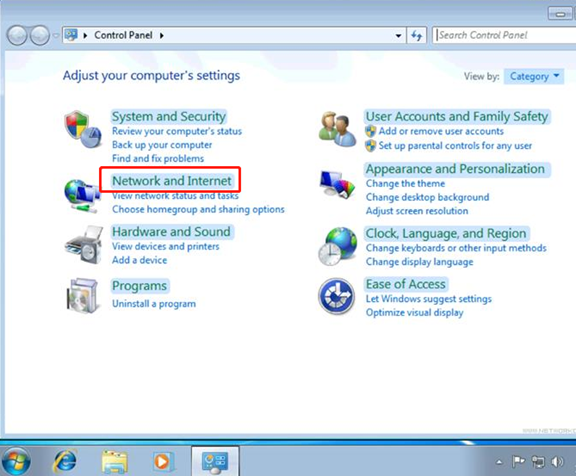Click the volume speaker tray icon
Viewport: 576px width, 476px height.
click(x=558, y=461)
